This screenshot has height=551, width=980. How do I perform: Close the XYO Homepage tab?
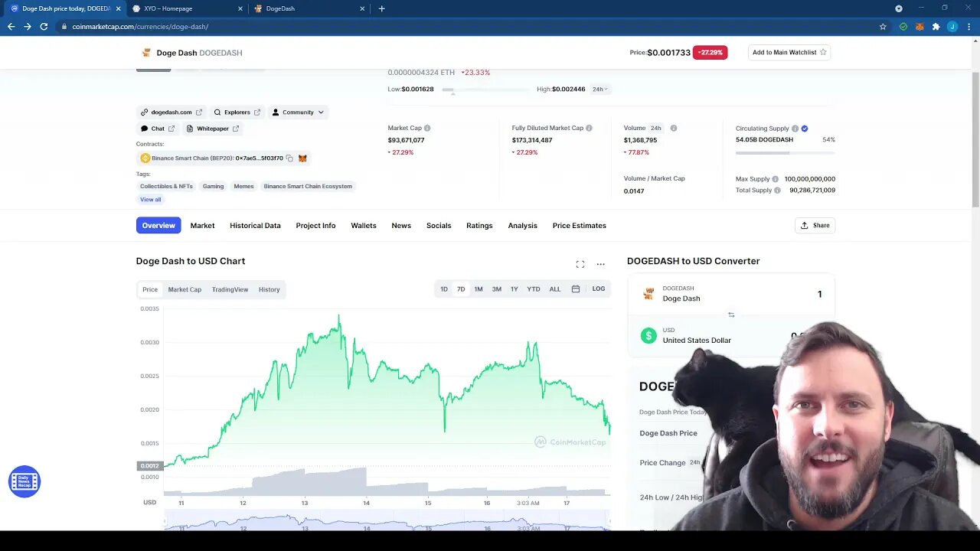click(240, 8)
